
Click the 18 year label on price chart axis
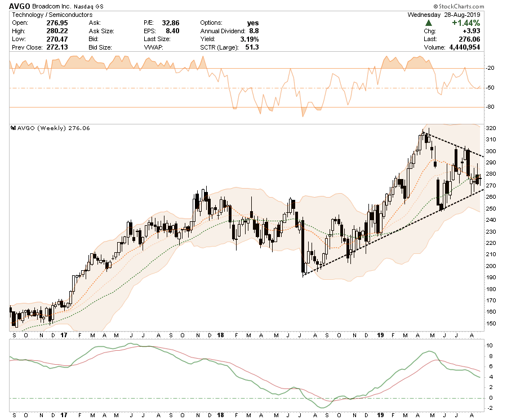[x=220, y=335]
